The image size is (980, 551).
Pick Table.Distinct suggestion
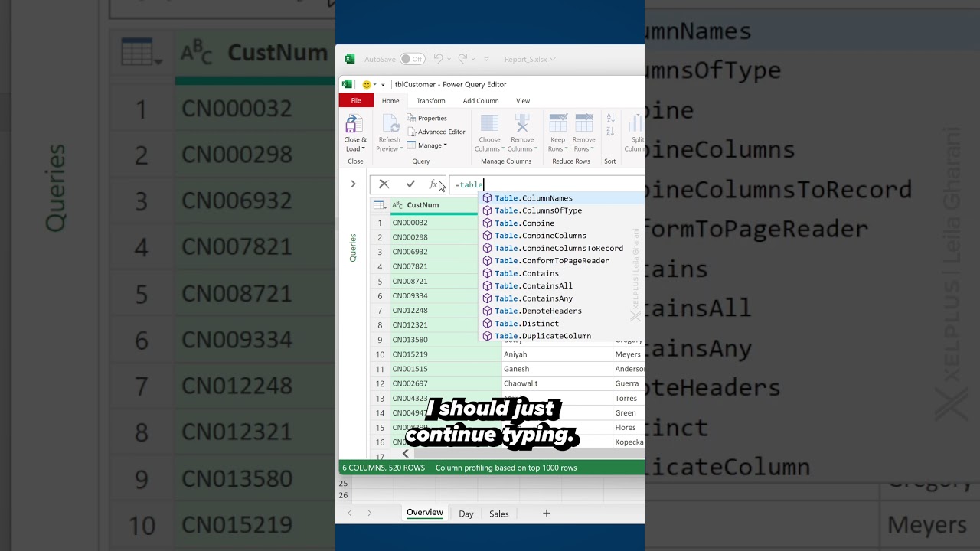pyautogui.click(x=561, y=324)
